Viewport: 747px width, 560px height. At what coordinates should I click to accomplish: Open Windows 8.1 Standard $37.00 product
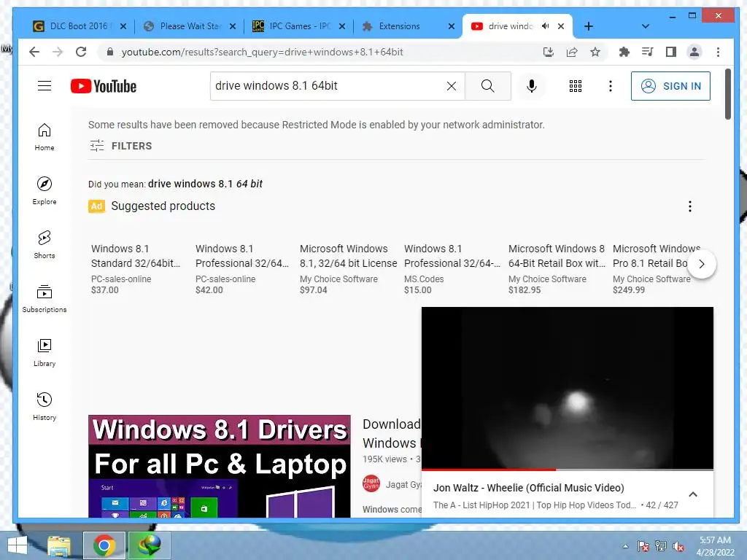coord(136,268)
